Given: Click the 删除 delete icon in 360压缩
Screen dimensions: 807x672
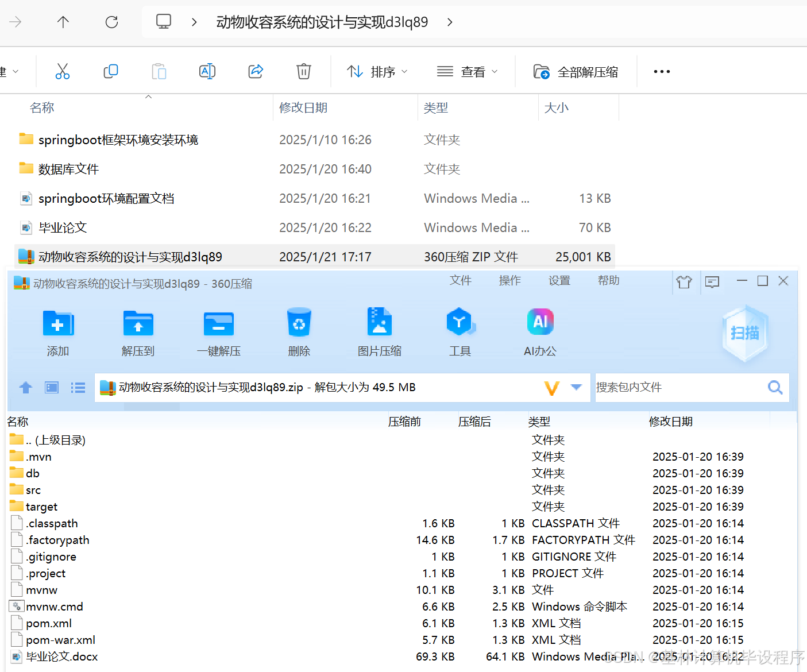Looking at the screenshot, I should (299, 322).
